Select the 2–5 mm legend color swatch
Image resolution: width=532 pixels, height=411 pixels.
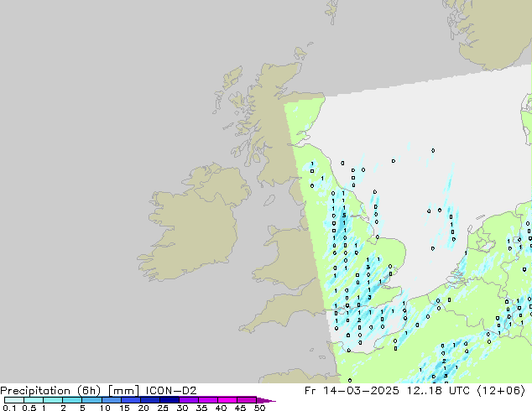click(72, 400)
